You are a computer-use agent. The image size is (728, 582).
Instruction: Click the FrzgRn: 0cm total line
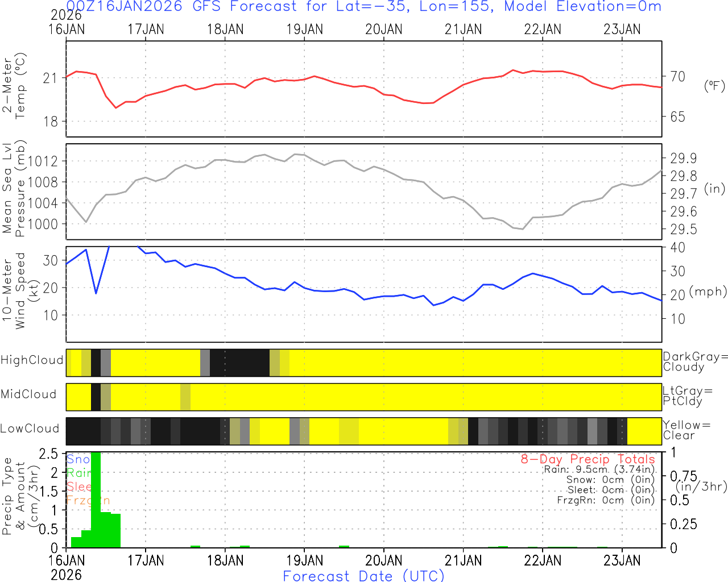click(605, 500)
